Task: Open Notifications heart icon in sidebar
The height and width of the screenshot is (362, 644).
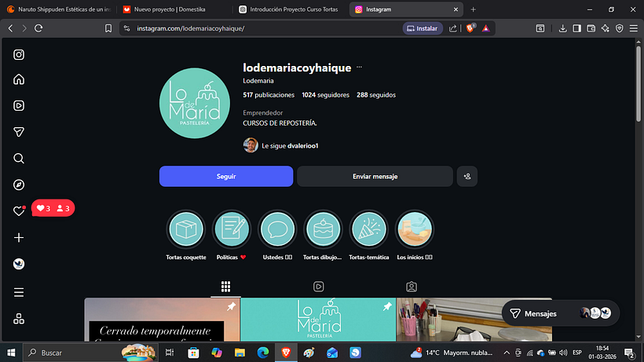Action: pyautogui.click(x=19, y=211)
